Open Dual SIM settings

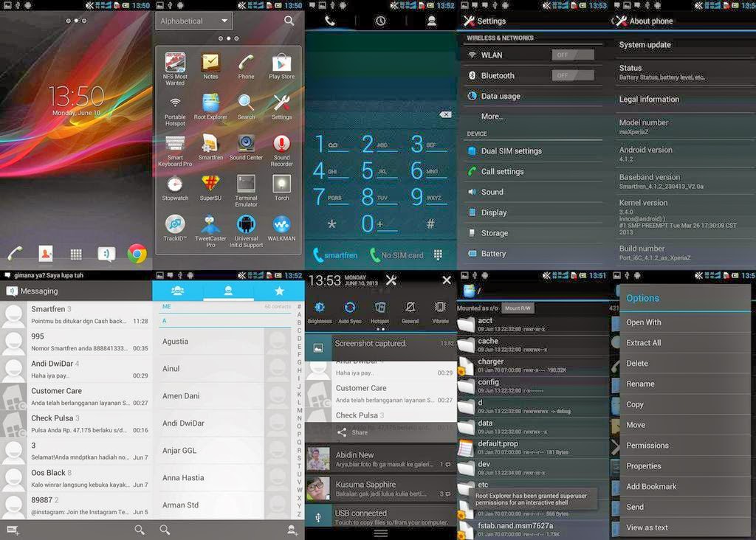click(532, 150)
